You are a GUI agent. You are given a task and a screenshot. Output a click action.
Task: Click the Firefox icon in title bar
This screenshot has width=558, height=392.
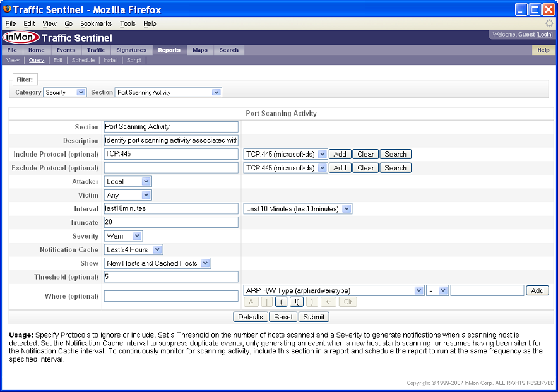click(7, 9)
